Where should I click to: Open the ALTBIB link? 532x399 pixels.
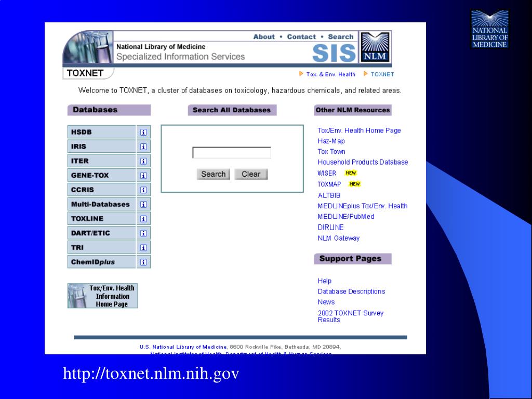pos(329,195)
